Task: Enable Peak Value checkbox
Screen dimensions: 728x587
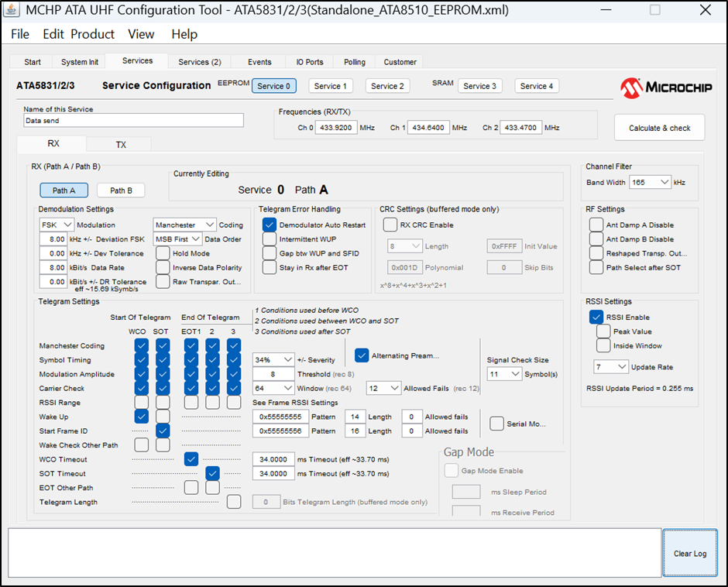Action: point(603,331)
